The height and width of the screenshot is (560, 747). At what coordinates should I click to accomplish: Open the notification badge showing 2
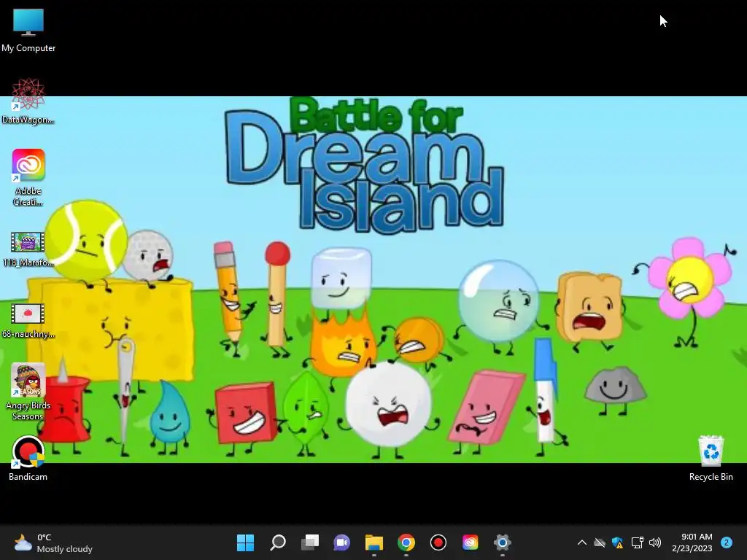(727, 542)
